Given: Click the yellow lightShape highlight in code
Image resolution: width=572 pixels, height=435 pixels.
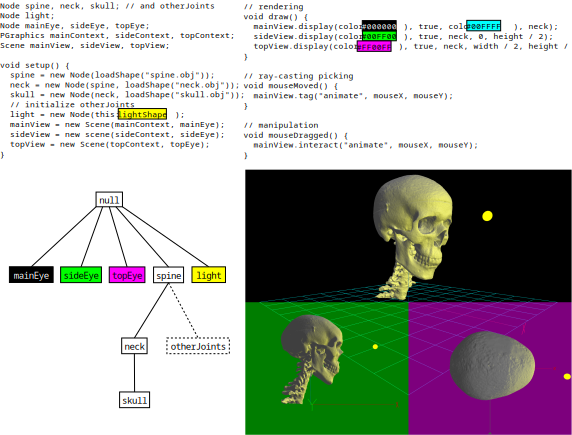Looking at the screenshot, I should [x=143, y=114].
